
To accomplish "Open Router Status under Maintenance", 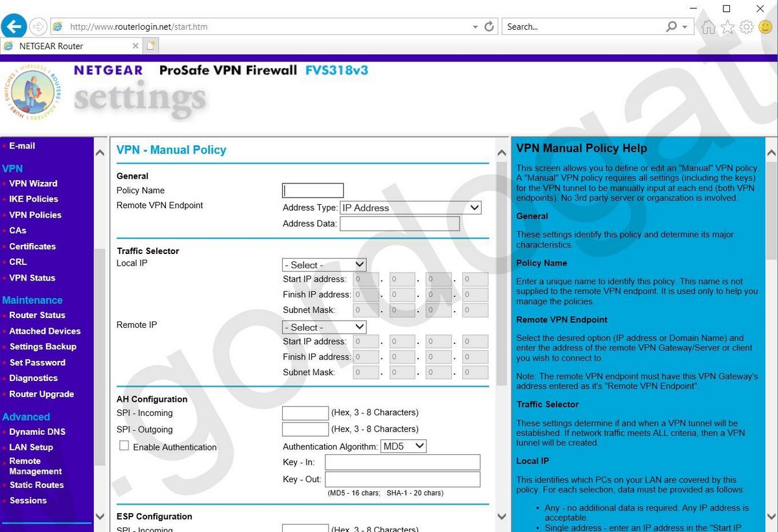I will [37, 315].
